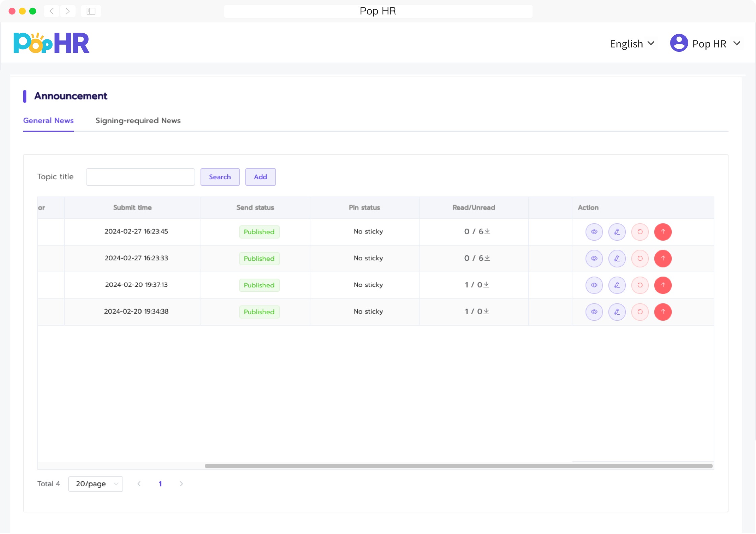Click the Submit time column header
The image size is (756, 534).
point(132,208)
